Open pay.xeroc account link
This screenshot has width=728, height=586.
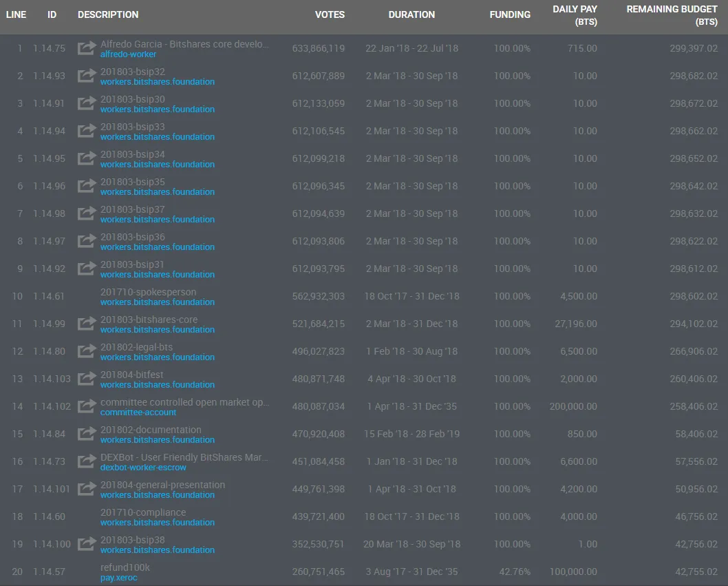coord(119,578)
